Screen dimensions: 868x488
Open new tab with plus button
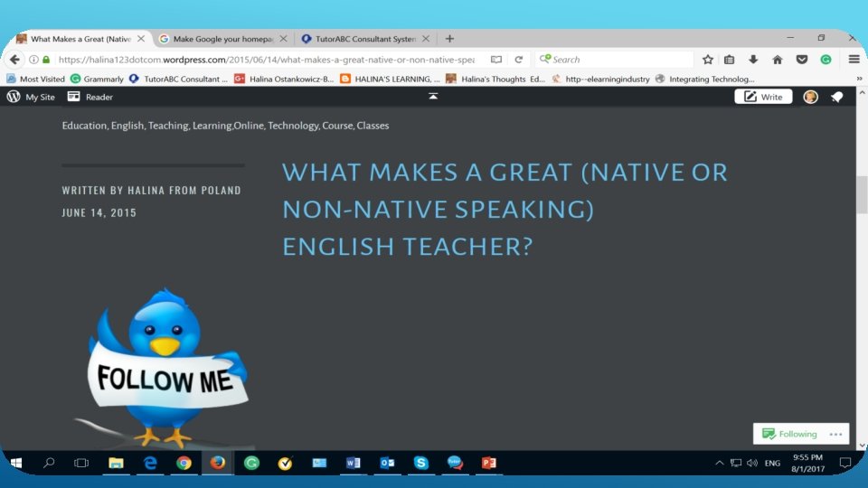coord(449,39)
